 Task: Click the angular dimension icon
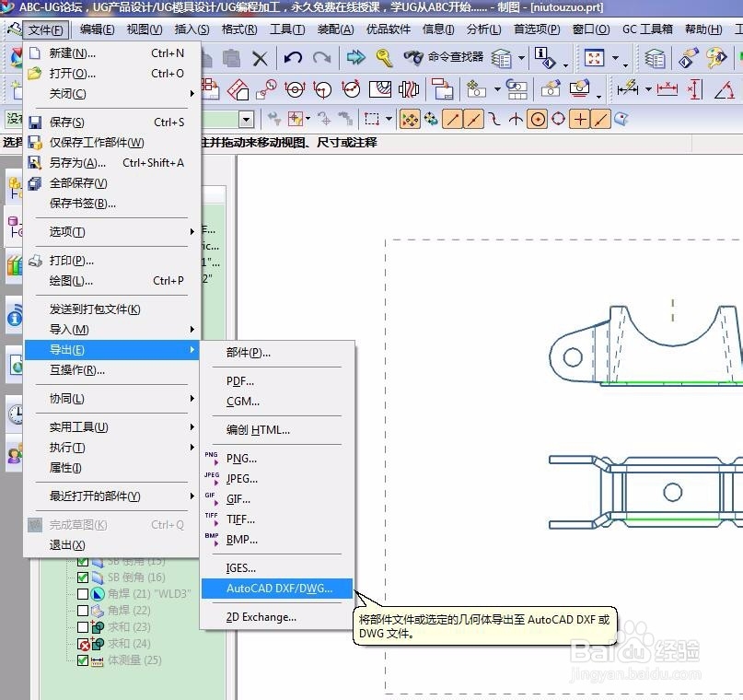[725, 89]
